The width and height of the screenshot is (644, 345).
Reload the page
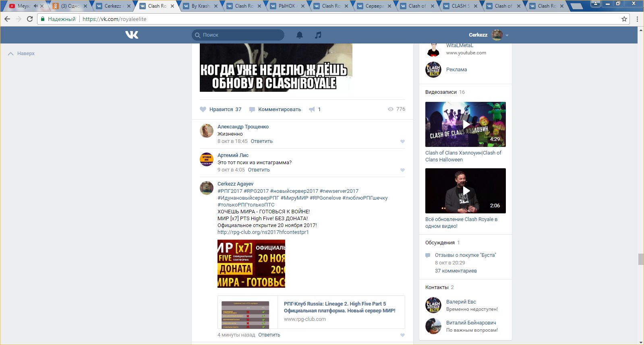click(x=30, y=19)
